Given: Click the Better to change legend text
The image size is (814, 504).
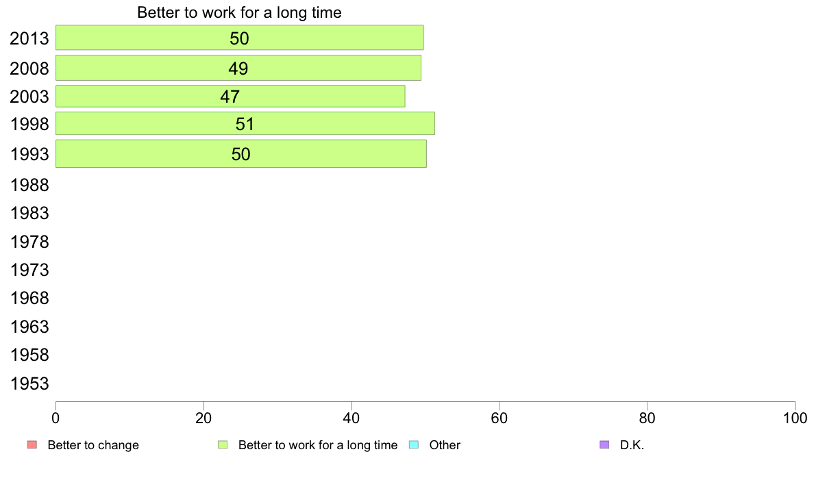Looking at the screenshot, I should pyautogui.click(x=93, y=445).
